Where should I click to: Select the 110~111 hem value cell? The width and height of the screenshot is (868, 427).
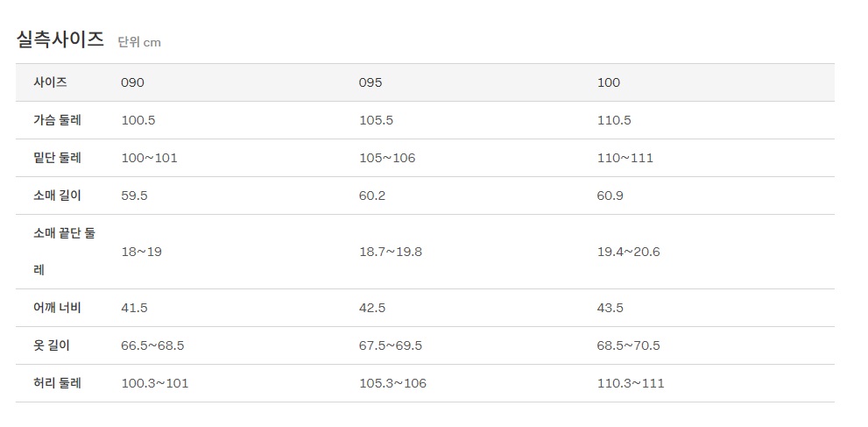(625, 158)
